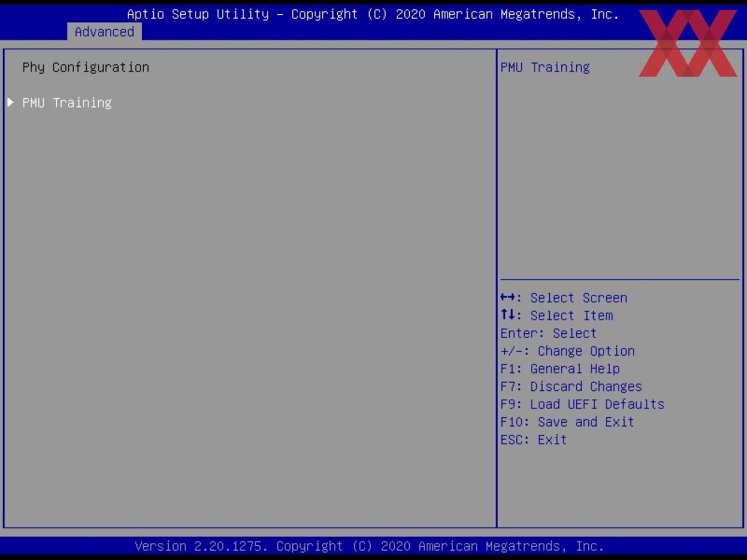This screenshot has height=560, width=747.
Task: Click the 'Enter: Select' hint
Action: [548, 333]
